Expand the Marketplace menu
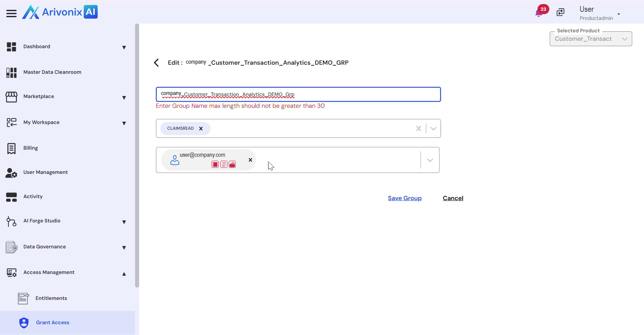 click(x=124, y=98)
